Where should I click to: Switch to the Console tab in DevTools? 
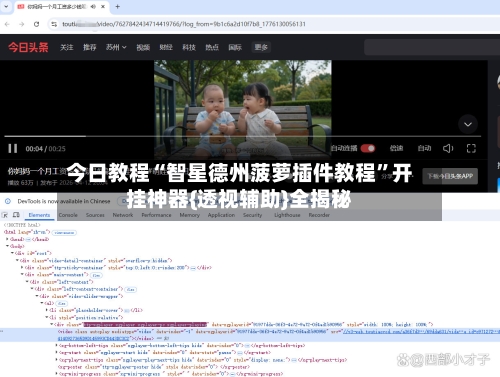click(x=68, y=215)
